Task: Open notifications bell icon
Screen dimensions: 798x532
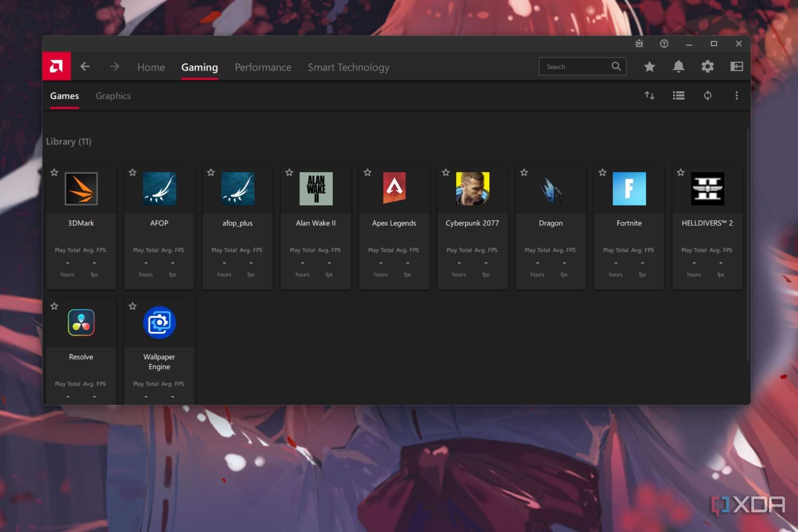Action: 678,66
